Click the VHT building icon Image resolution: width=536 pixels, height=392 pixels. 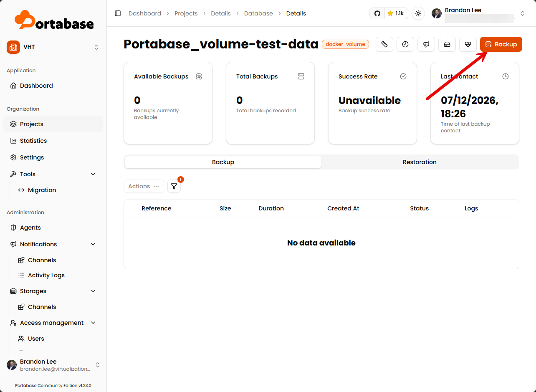13,47
